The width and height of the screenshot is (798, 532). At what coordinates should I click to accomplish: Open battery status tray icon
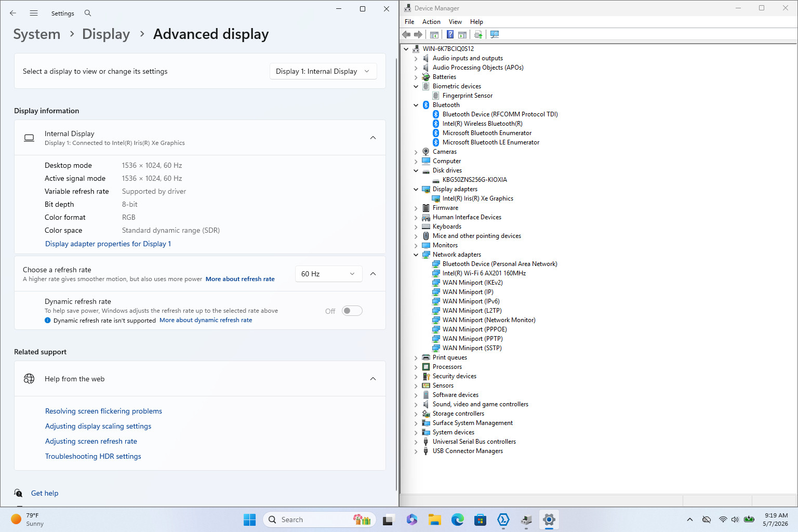(x=749, y=520)
